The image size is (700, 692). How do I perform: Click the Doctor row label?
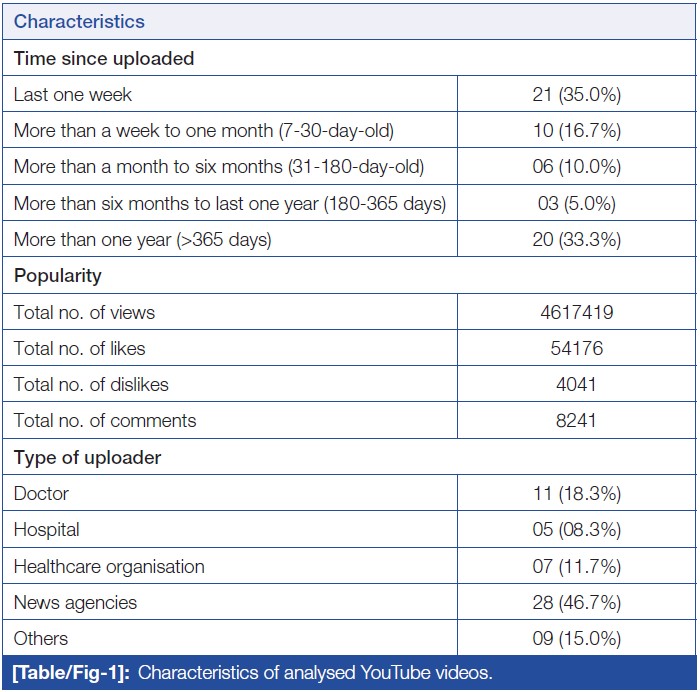coord(41,494)
